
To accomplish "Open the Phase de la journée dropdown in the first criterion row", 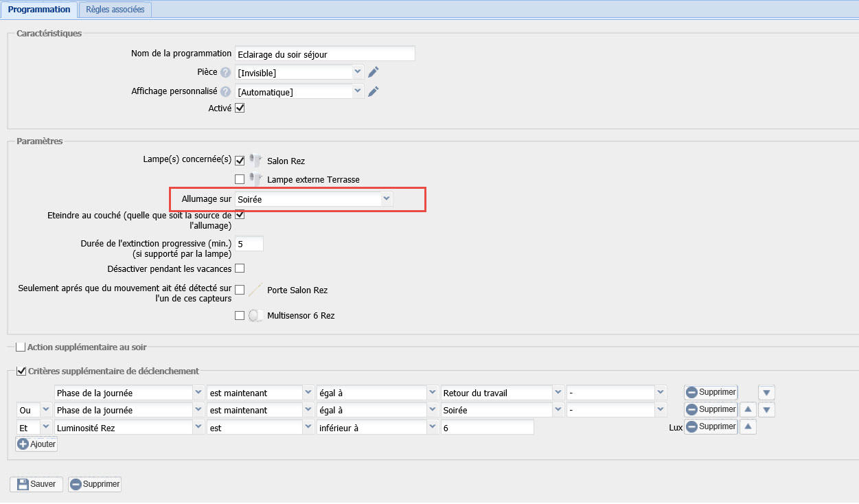I will pyautogui.click(x=130, y=393).
